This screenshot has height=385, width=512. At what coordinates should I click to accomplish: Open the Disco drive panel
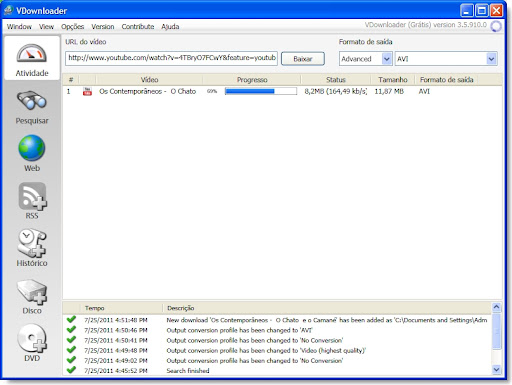(32, 297)
